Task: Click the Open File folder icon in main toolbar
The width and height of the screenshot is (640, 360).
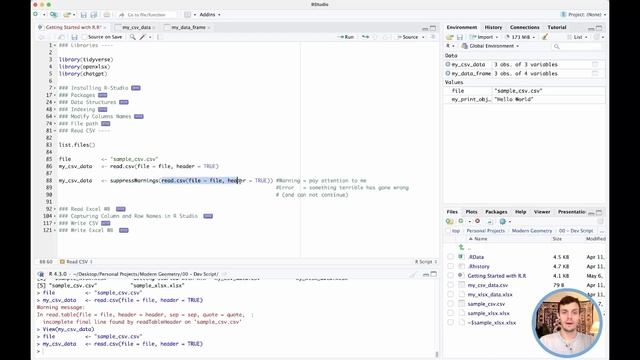Action: pyautogui.click(x=67, y=14)
